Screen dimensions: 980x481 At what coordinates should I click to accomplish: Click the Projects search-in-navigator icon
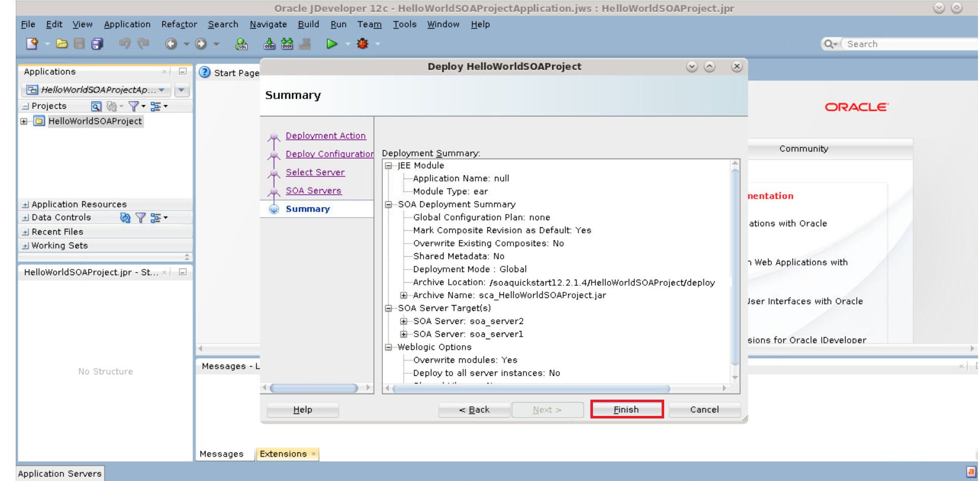pyautogui.click(x=96, y=106)
